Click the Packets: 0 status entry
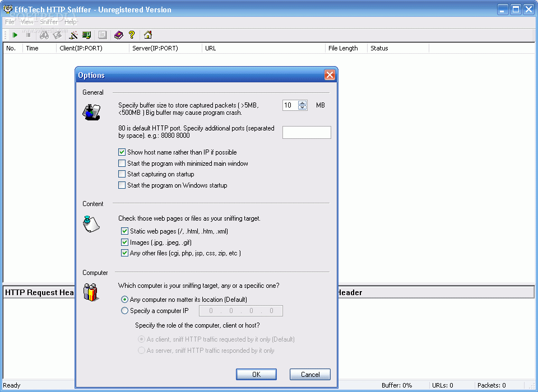The height and width of the screenshot is (392, 538). coord(491,385)
